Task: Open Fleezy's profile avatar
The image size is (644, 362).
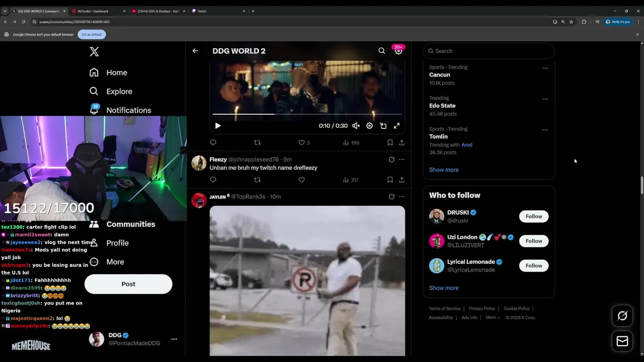Action: 199,163
